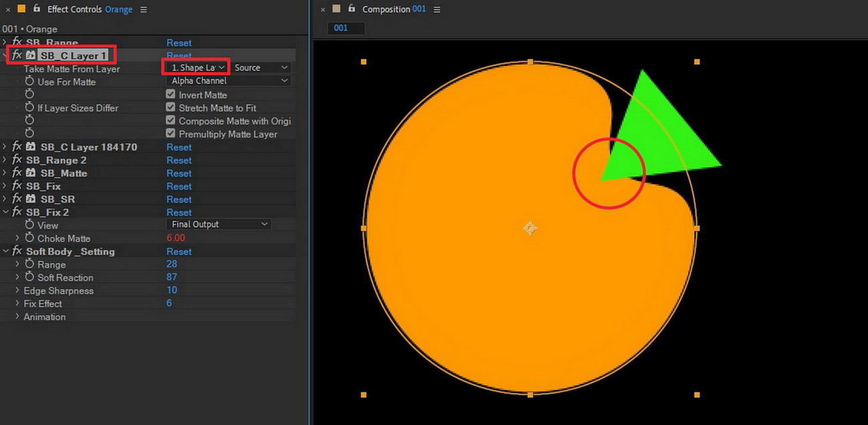
Task: Toggle the fx switch for SB_Fix 2
Action: (17, 212)
